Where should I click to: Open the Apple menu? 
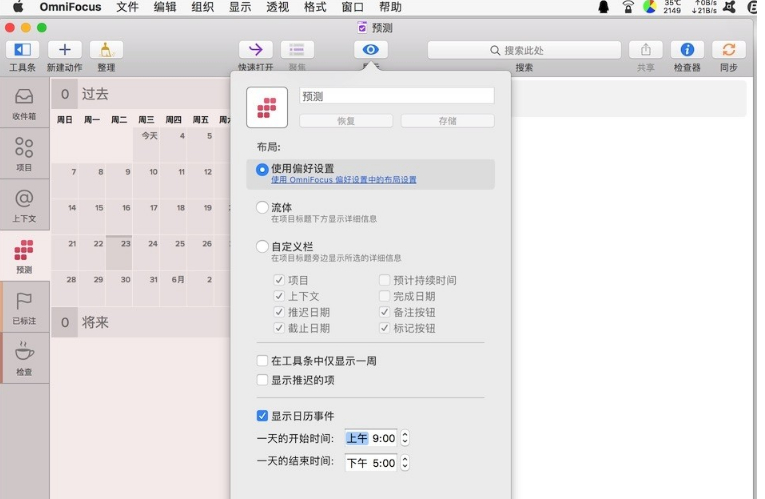(18, 7)
